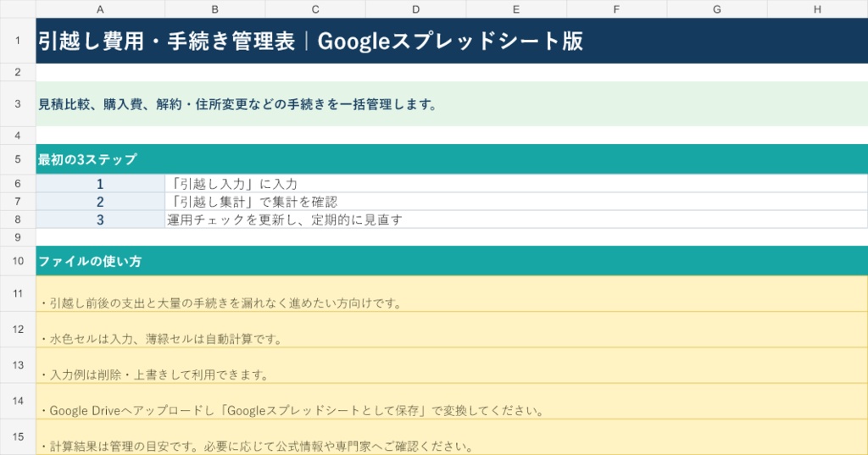
Task: Select column H header
Action: (818, 8)
